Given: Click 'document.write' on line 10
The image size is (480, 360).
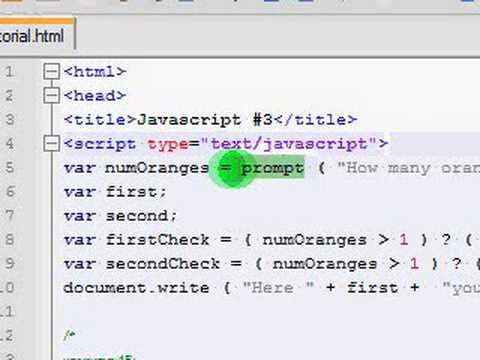Looking at the screenshot, I should [136, 288].
